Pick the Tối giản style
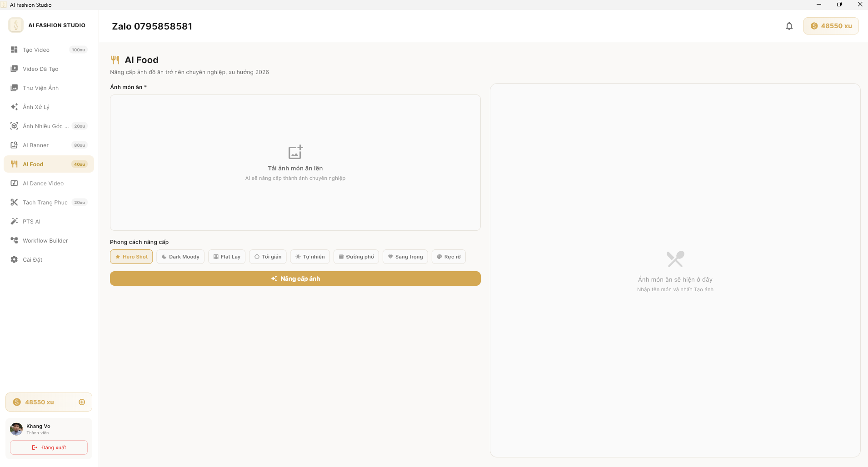This screenshot has width=868, height=467. [268, 257]
